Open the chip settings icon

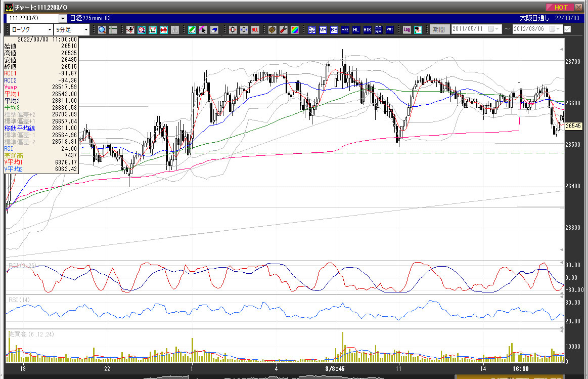[273, 30]
